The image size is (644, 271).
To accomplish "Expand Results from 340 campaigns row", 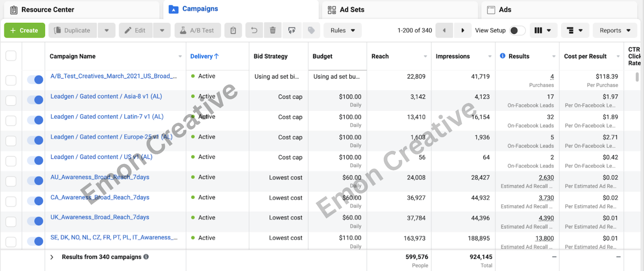I will point(52,257).
